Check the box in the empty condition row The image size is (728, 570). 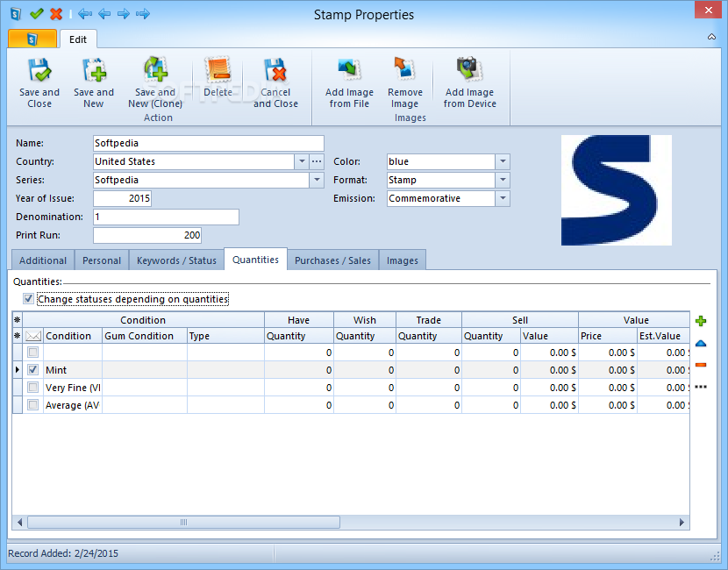tap(33, 353)
